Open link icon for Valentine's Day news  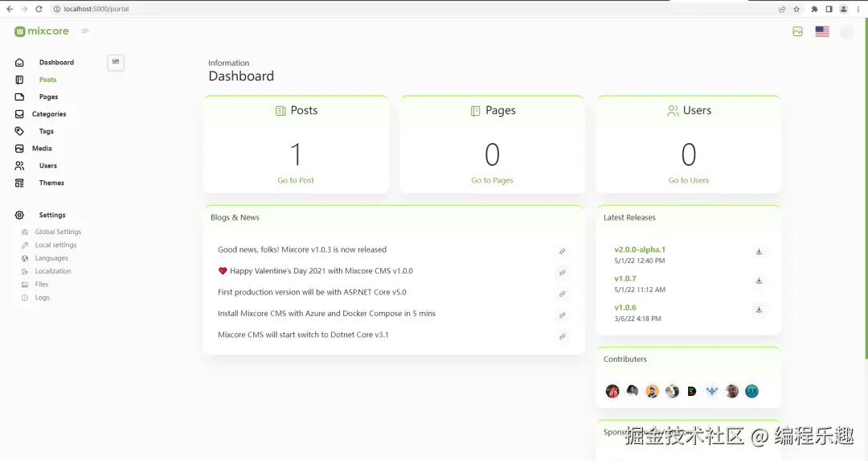tap(562, 273)
